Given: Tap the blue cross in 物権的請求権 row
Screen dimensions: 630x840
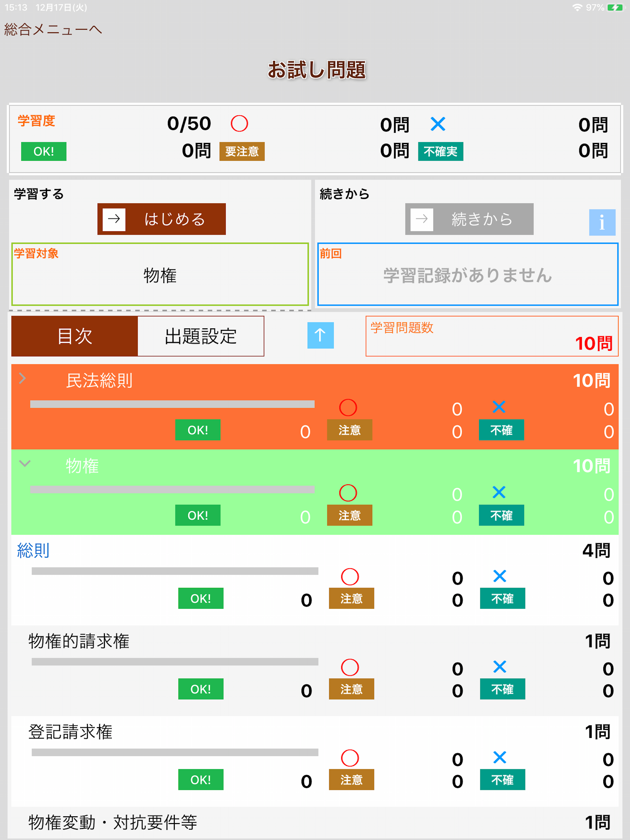Looking at the screenshot, I should coord(500,667).
